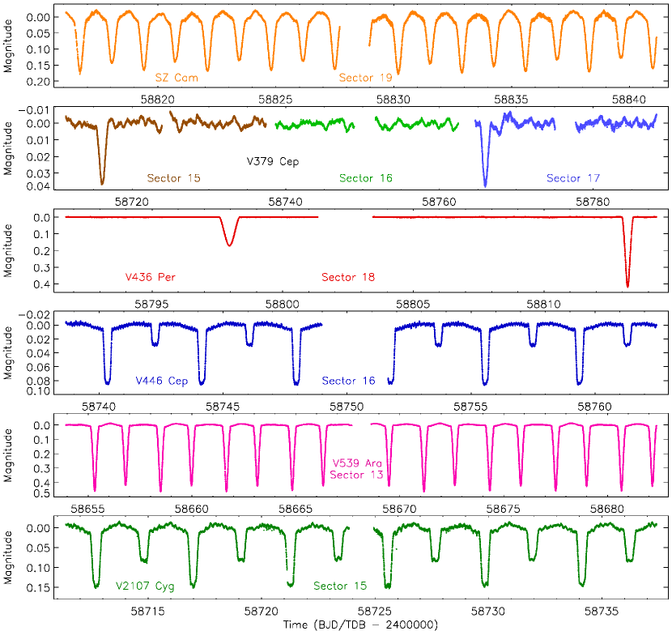Click the "58795" time tick label
The width and height of the screenshot is (672, 631).
click(151, 304)
